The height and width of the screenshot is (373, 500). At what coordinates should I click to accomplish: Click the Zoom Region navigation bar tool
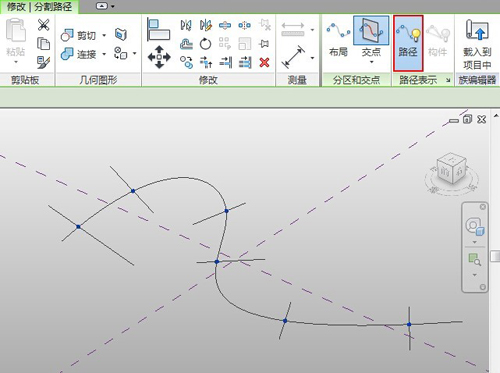tap(475, 259)
